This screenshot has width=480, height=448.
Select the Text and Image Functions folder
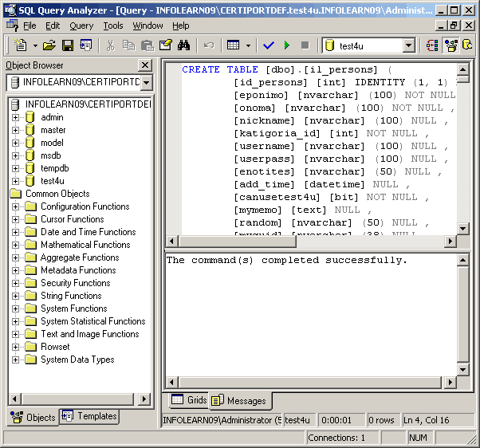click(x=90, y=334)
